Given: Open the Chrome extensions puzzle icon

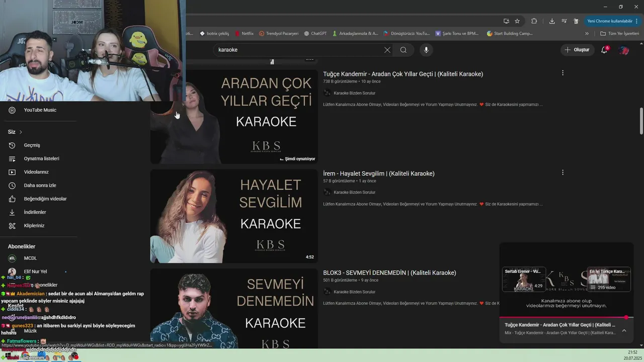Looking at the screenshot, I should click(534, 21).
